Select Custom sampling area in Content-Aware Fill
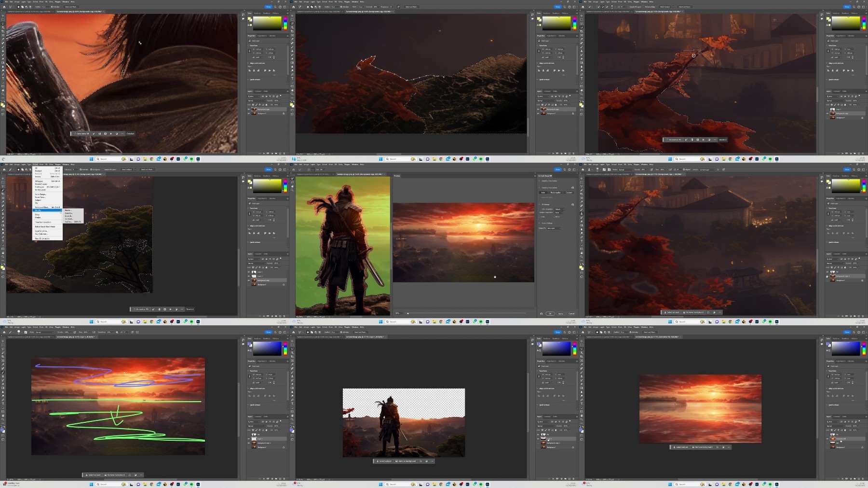This screenshot has height=488, width=868. [569, 193]
